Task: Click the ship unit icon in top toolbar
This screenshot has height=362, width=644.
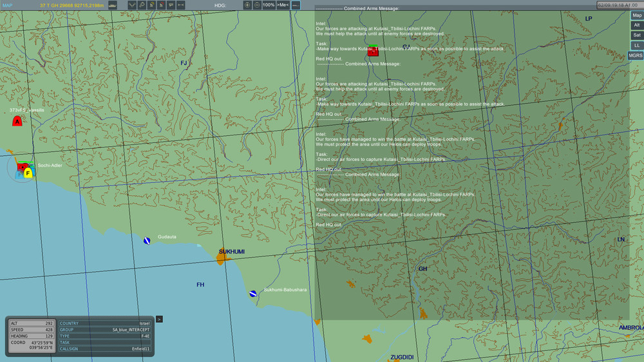Action: pyautogui.click(x=113, y=5)
